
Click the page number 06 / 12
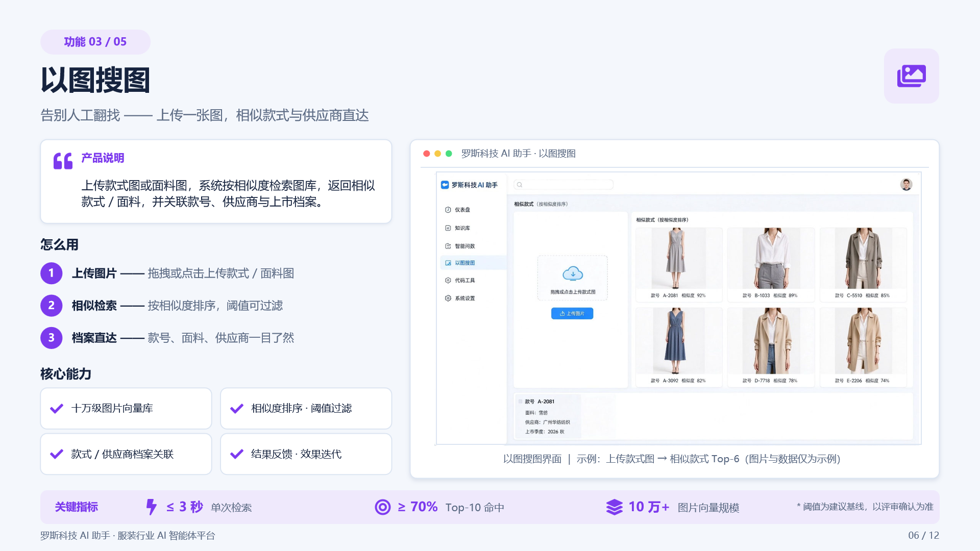923,535
